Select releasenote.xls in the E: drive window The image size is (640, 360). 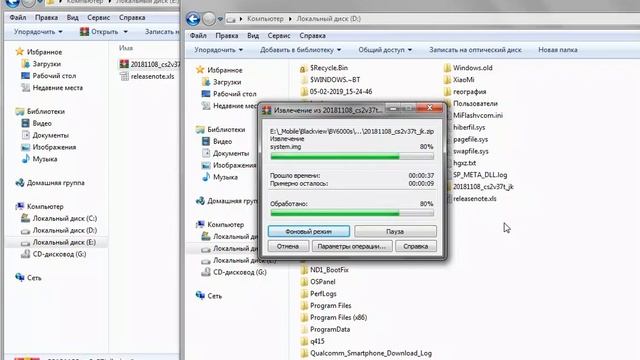147,76
